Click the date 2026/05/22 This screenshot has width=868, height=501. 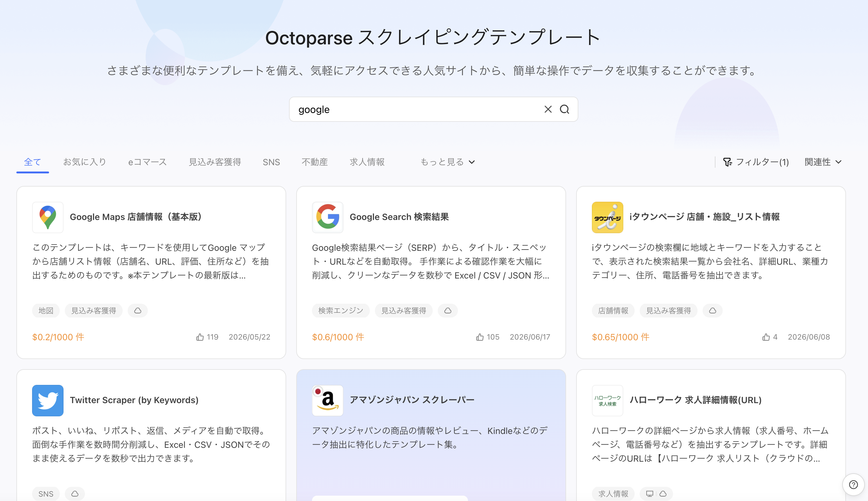250,337
